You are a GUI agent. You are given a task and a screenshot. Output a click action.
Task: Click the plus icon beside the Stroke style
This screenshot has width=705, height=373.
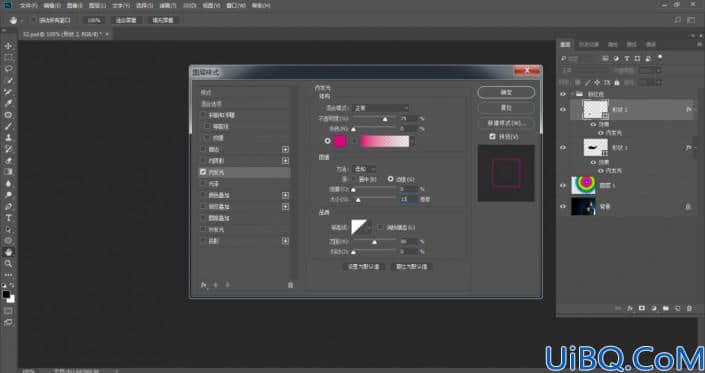click(285, 149)
